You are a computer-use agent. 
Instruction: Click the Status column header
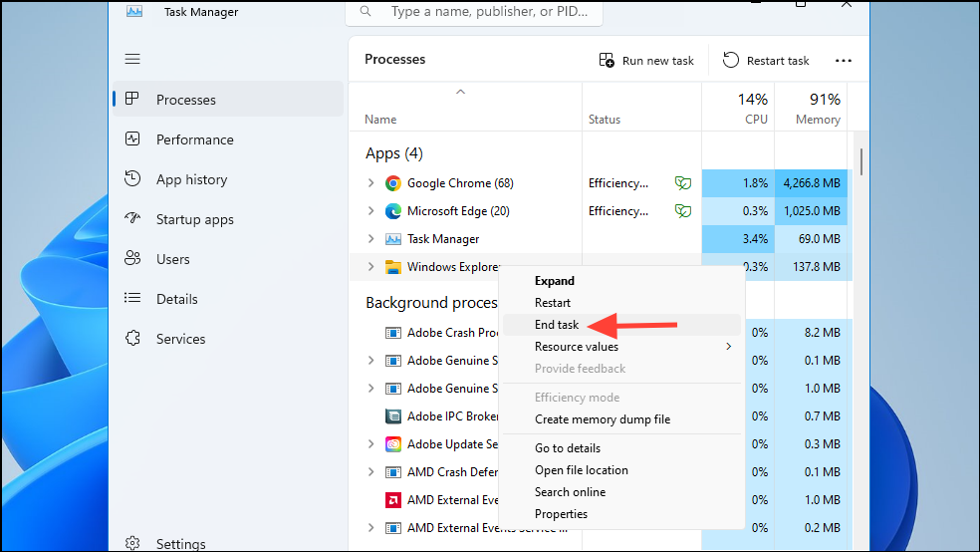(x=641, y=108)
